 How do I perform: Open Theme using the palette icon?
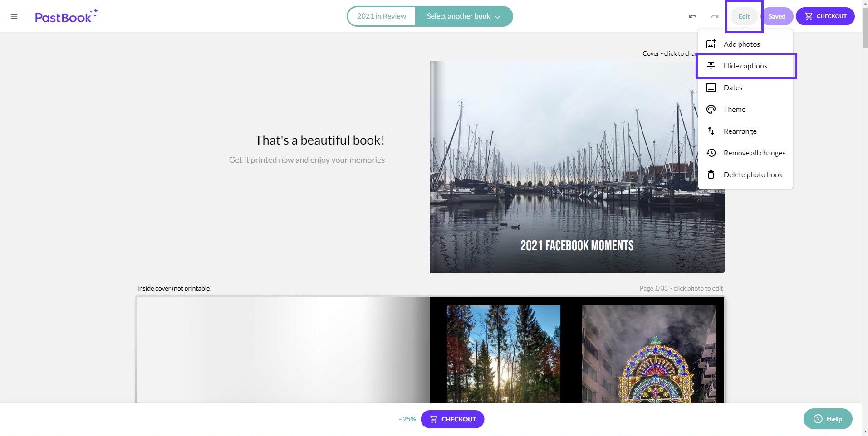click(711, 109)
